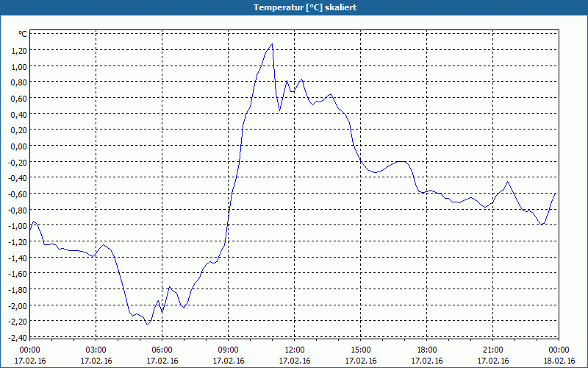Click the 15:00 time label
This screenshot has width=588, height=368.
[361, 350]
